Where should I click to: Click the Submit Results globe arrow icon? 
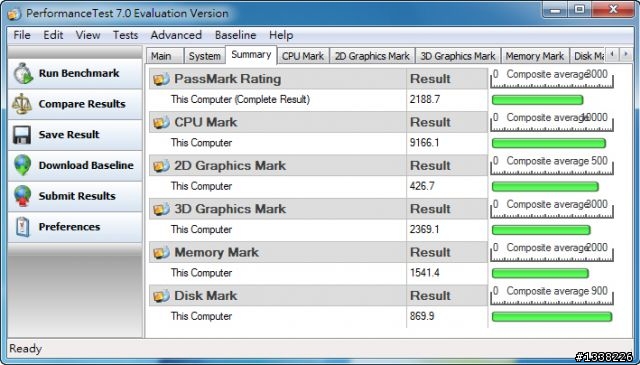(x=22, y=196)
